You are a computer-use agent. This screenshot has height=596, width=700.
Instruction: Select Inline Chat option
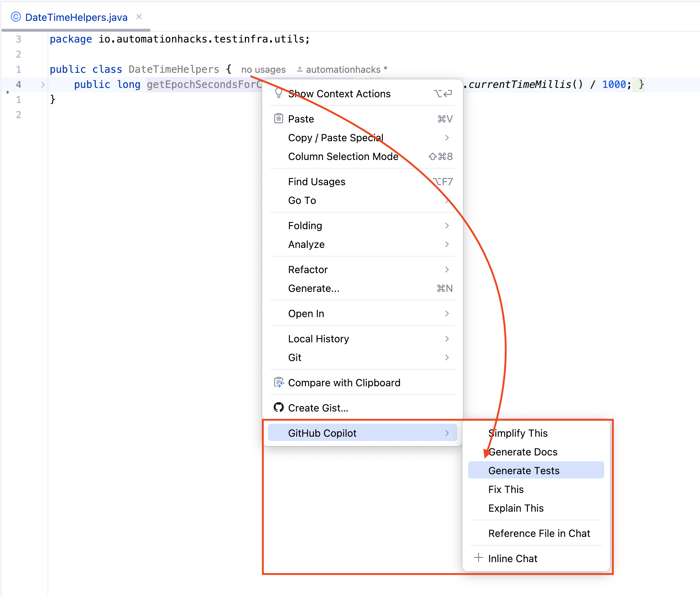[513, 556]
